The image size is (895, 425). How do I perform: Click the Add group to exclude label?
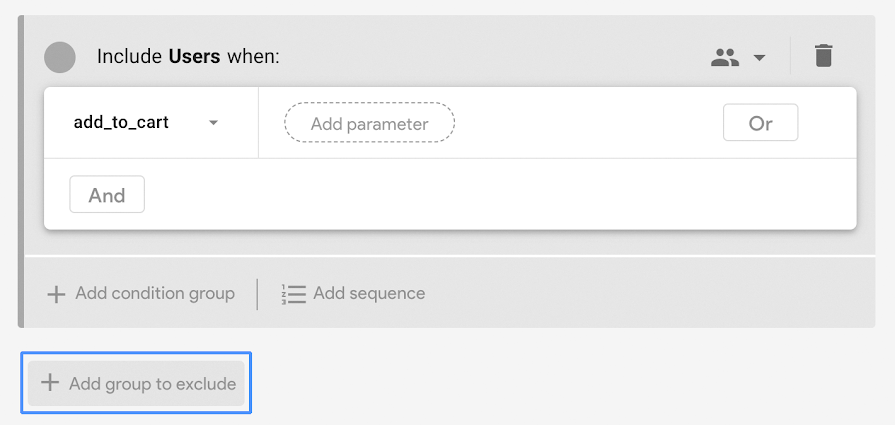tap(152, 384)
